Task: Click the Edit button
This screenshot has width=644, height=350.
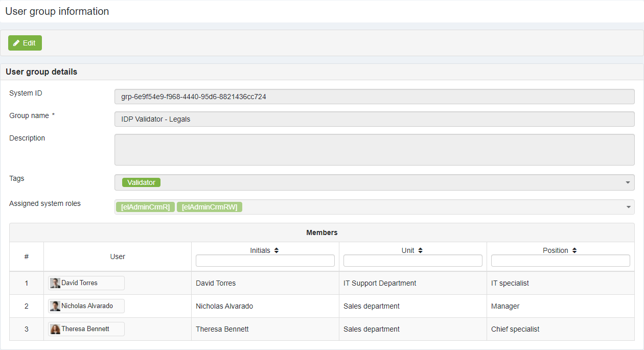Action: tap(25, 43)
